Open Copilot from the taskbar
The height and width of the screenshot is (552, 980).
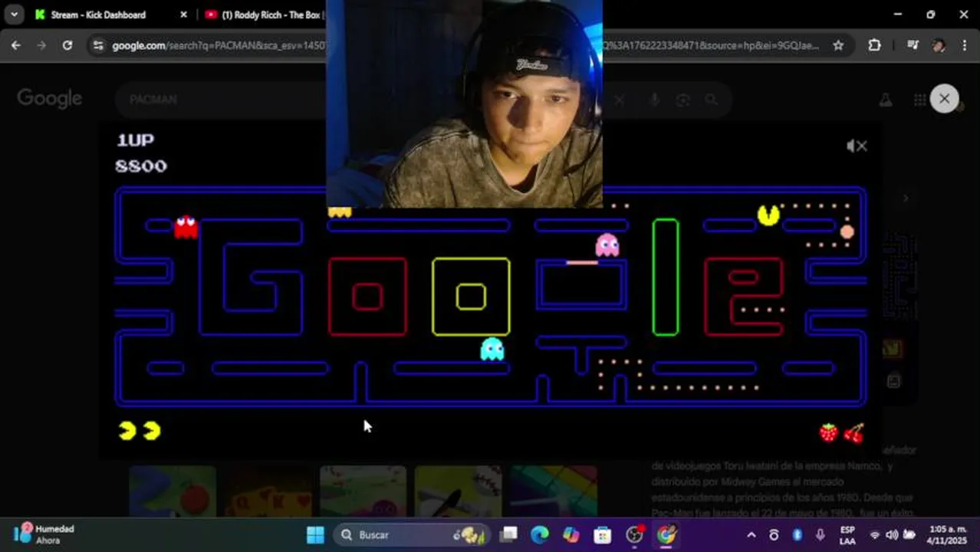[x=571, y=534]
